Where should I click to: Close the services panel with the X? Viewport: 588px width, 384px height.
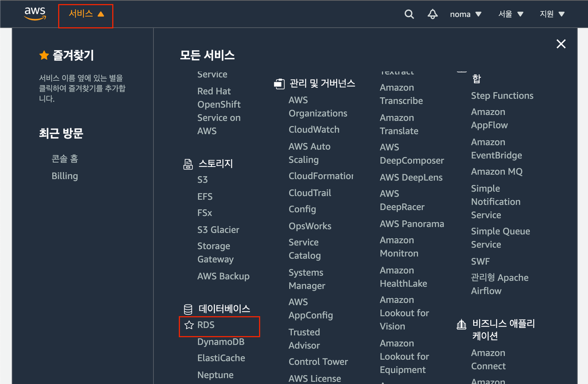[561, 44]
